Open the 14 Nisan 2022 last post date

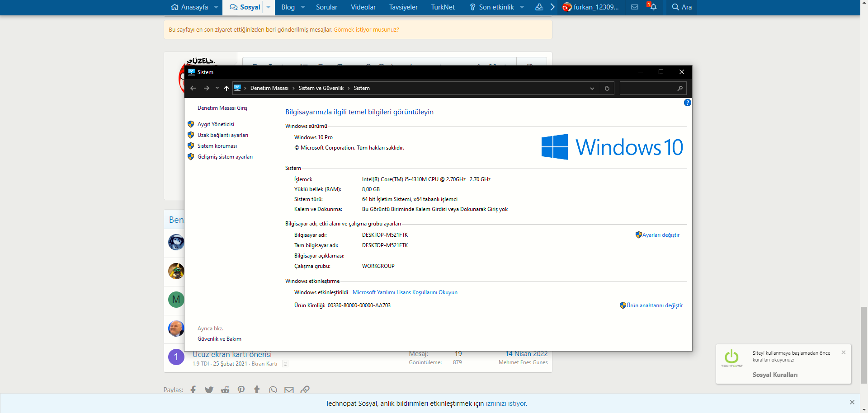click(526, 354)
